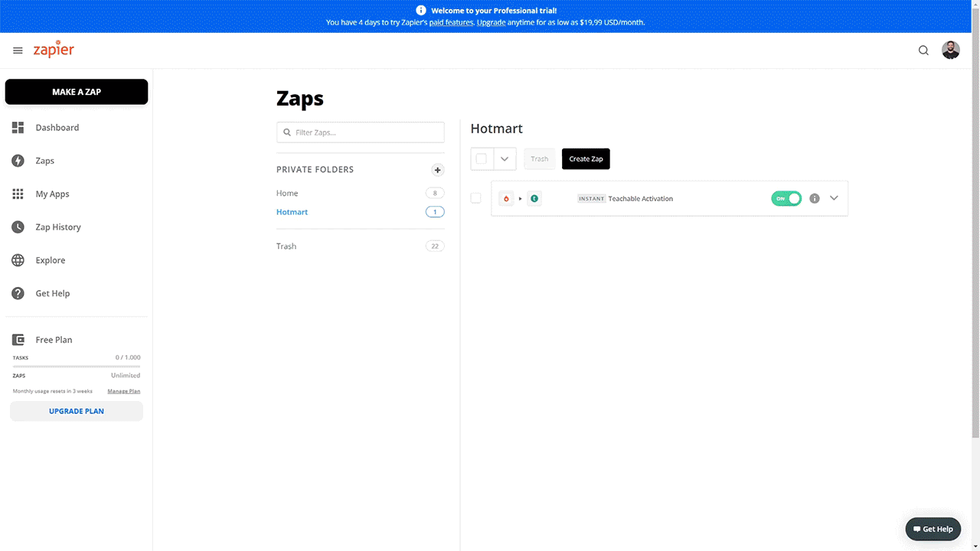Image resolution: width=980 pixels, height=551 pixels.
Task: Click the Teachable action app icon
Action: [x=534, y=199]
